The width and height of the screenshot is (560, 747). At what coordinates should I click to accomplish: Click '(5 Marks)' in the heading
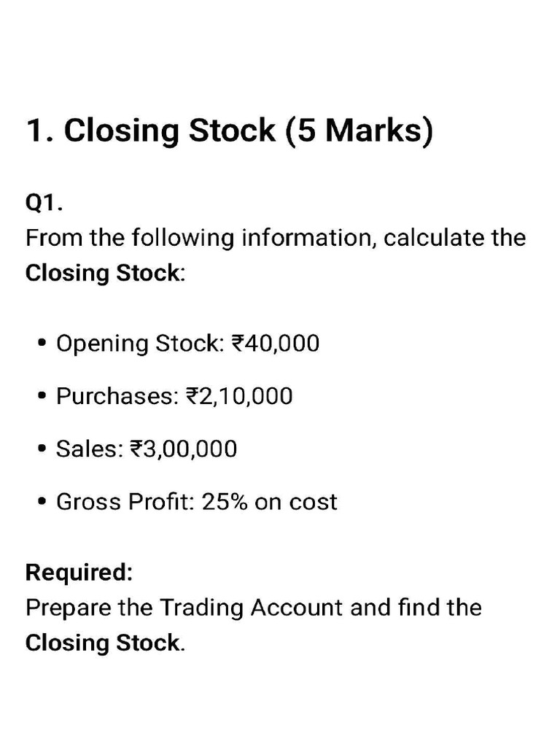(359, 131)
